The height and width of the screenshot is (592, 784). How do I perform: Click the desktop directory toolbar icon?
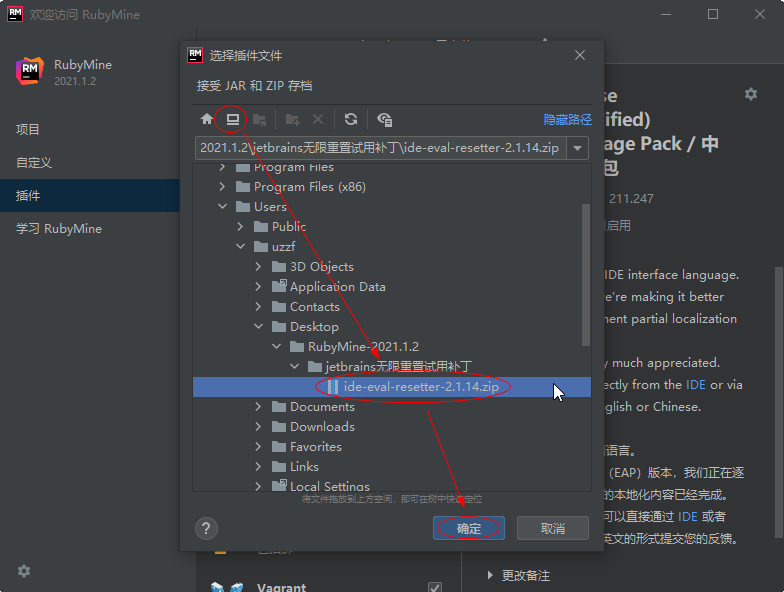pyautogui.click(x=232, y=119)
